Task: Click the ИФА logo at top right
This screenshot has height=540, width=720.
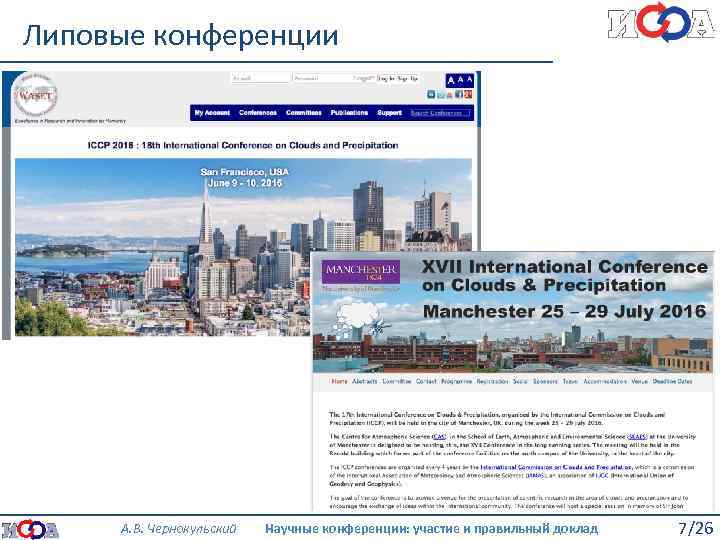Action: [662, 22]
